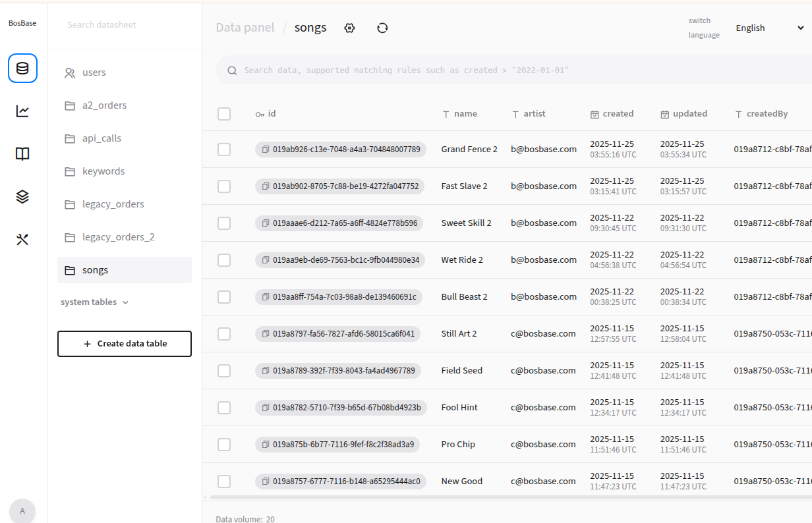Check the Bull Beast 2 row
This screenshot has width=812, height=523.
coord(224,297)
